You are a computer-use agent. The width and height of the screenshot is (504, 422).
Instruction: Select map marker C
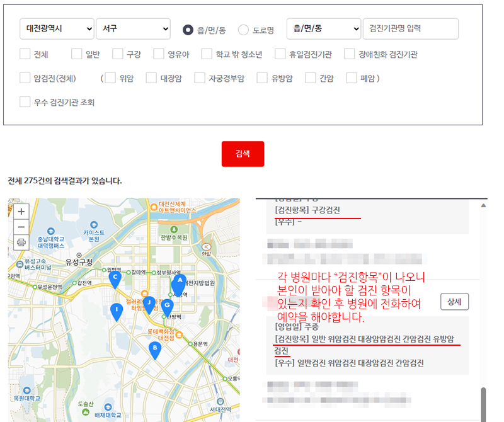click(116, 277)
